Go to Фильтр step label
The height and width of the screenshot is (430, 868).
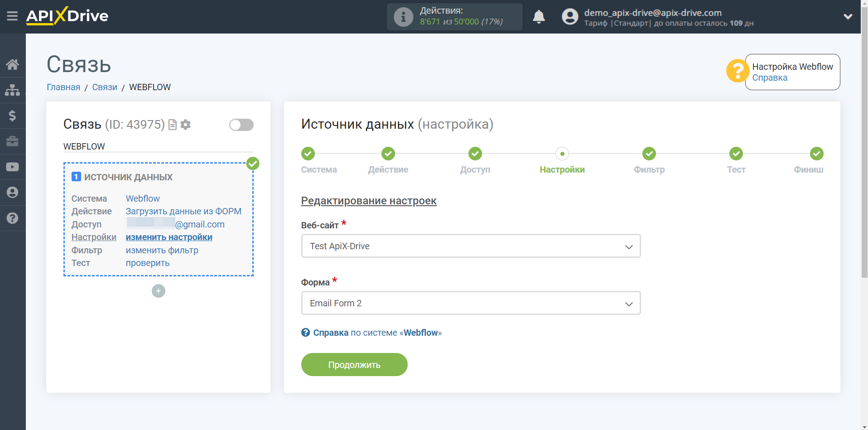649,170
